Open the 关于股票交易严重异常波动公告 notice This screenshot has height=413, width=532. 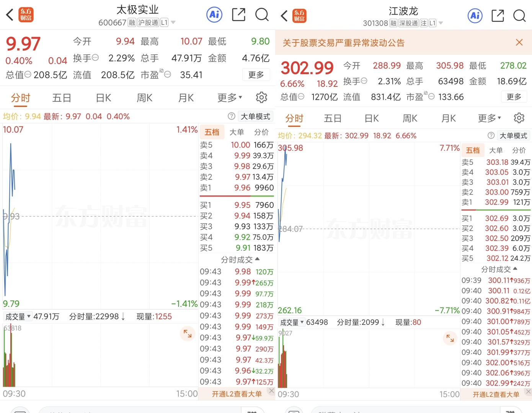343,42
